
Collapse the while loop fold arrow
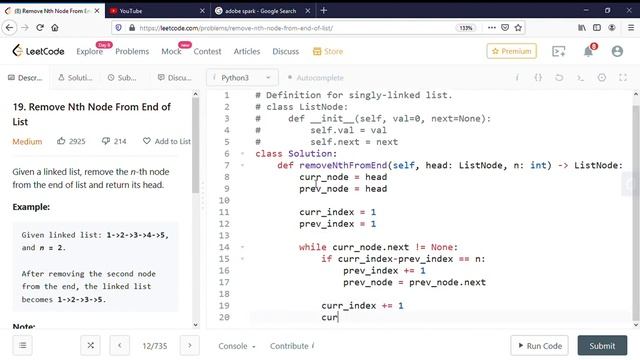(242, 247)
